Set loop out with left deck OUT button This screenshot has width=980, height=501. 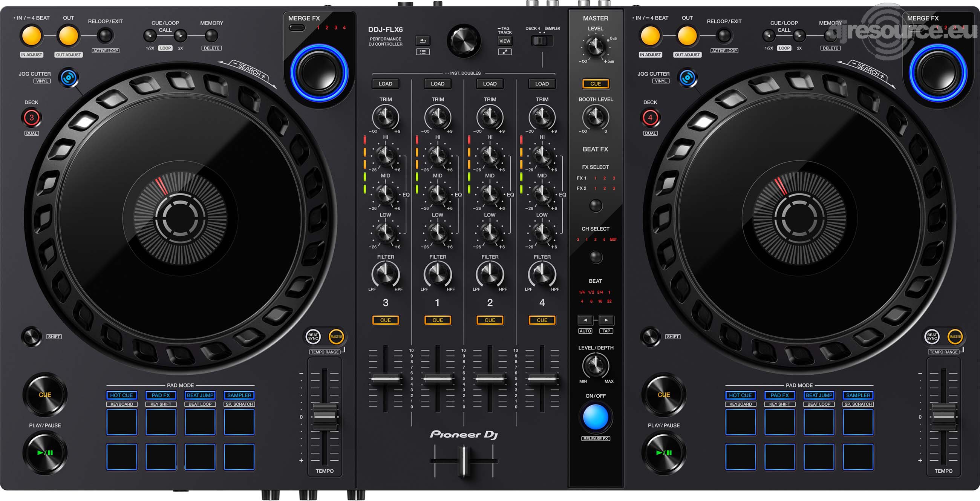69,36
